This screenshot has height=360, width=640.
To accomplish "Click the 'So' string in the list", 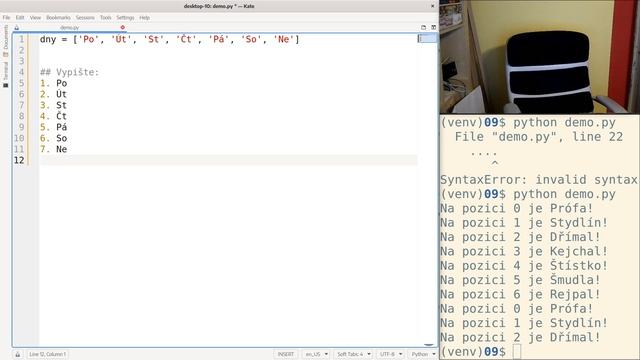I will pos(251,40).
